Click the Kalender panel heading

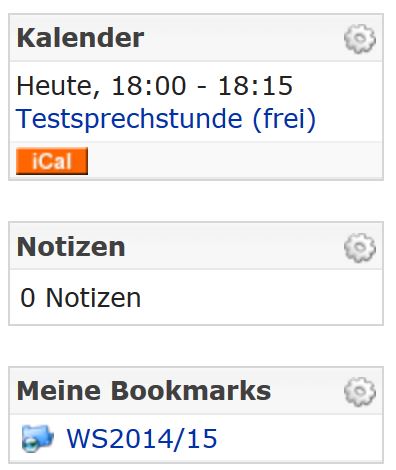(x=80, y=38)
